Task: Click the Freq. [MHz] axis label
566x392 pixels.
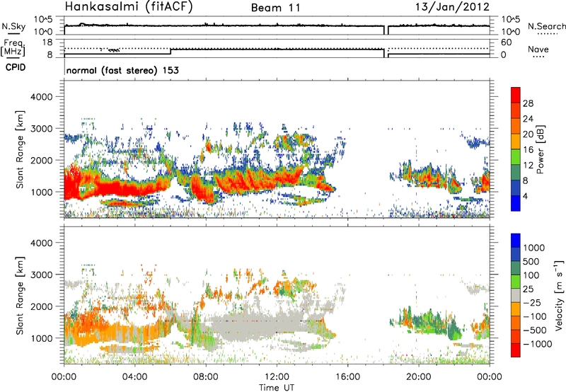Action: click(x=13, y=48)
